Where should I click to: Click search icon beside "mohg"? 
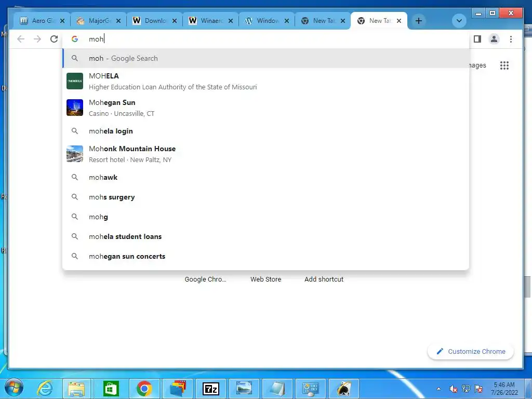click(75, 217)
